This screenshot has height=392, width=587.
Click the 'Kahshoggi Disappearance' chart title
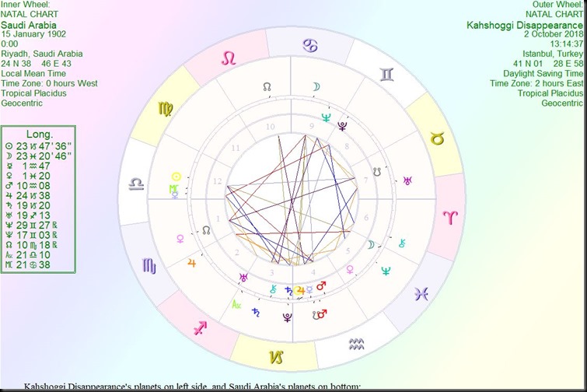tap(525, 25)
